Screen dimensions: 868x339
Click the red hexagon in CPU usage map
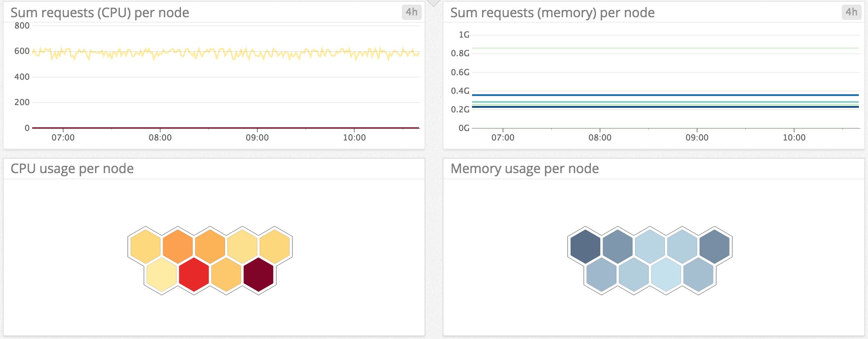coord(194,274)
